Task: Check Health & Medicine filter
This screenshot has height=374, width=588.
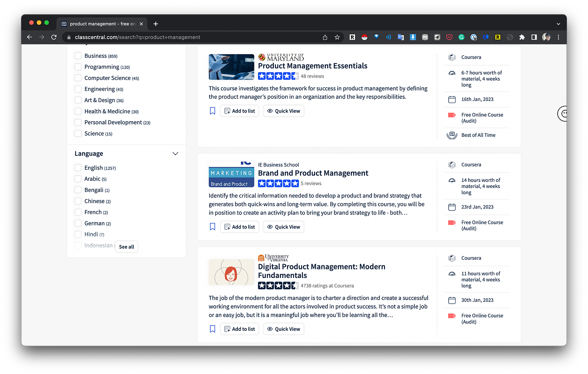Action: pyautogui.click(x=78, y=111)
